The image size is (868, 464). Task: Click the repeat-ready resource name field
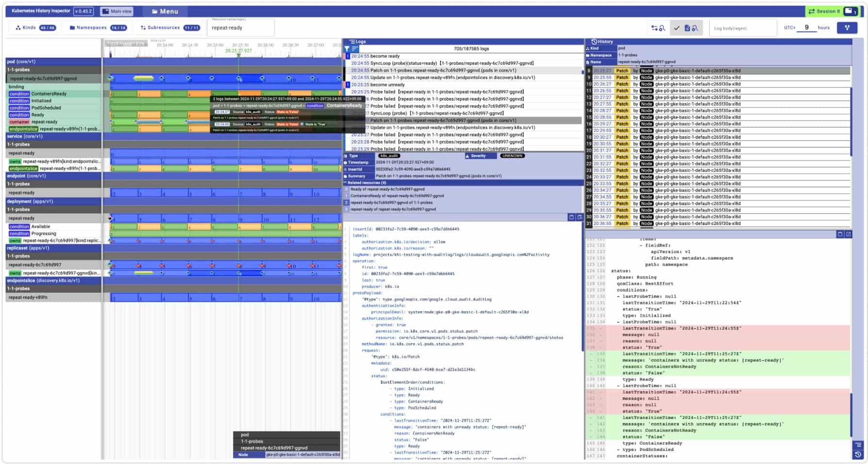[240, 28]
